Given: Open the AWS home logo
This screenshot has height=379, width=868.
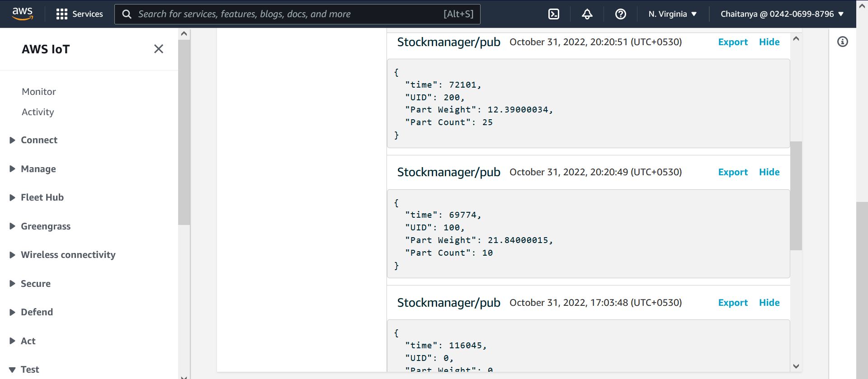Looking at the screenshot, I should [22, 14].
